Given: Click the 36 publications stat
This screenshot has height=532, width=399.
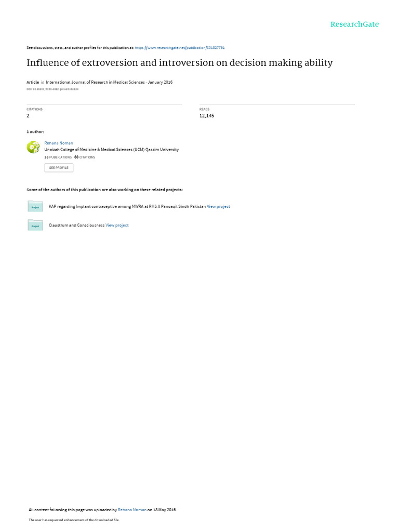Looking at the screenshot, I should click(x=58, y=157).
